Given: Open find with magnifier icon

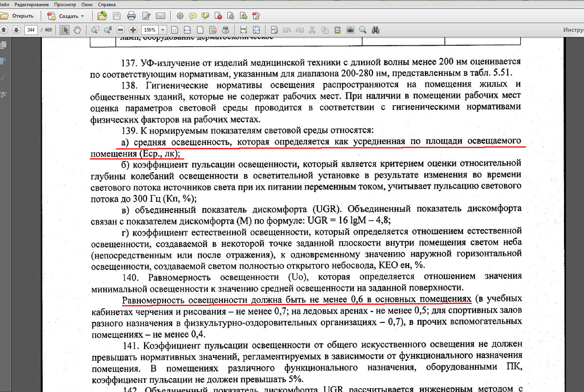Looking at the screenshot, I should tap(363, 30).
